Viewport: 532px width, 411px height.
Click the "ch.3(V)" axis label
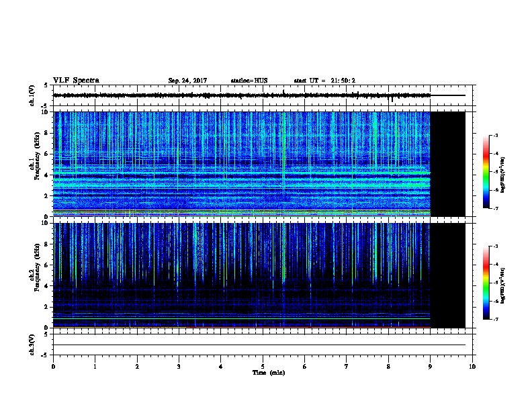point(32,345)
